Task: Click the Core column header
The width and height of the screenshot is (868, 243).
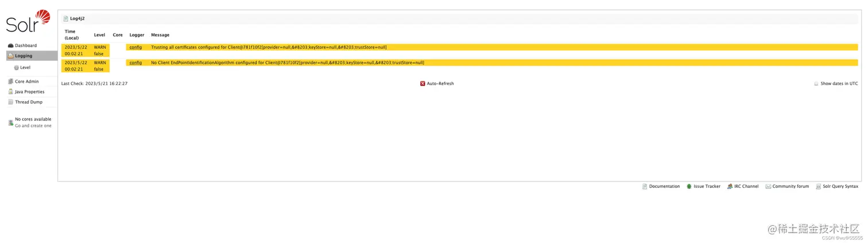Action: tap(118, 35)
